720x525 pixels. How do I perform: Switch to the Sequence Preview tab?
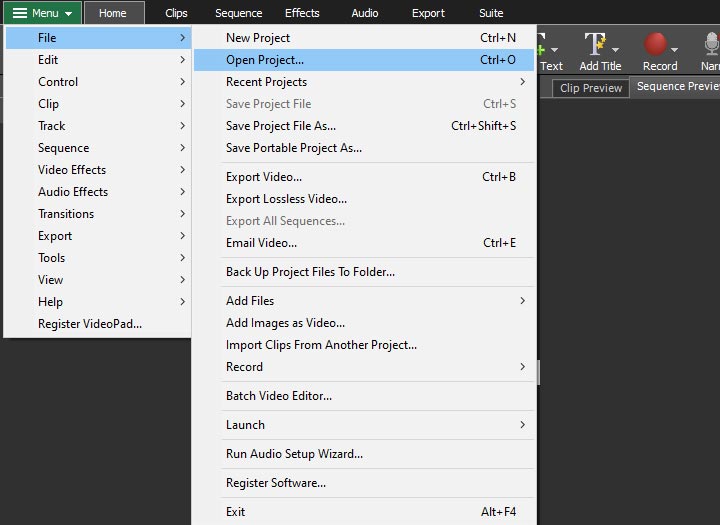coord(677,87)
